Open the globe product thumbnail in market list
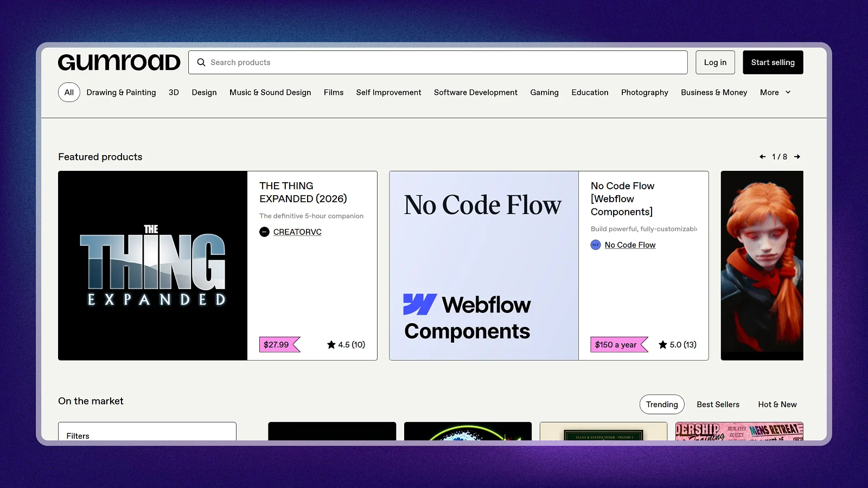Screen dimensions: 868x488 coord(468,432)
